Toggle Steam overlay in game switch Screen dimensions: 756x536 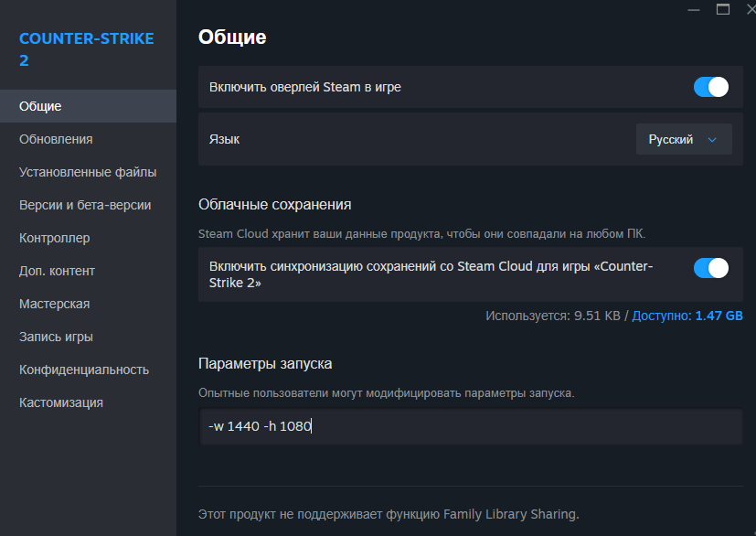pyautogui.click(x=710, y=87)
